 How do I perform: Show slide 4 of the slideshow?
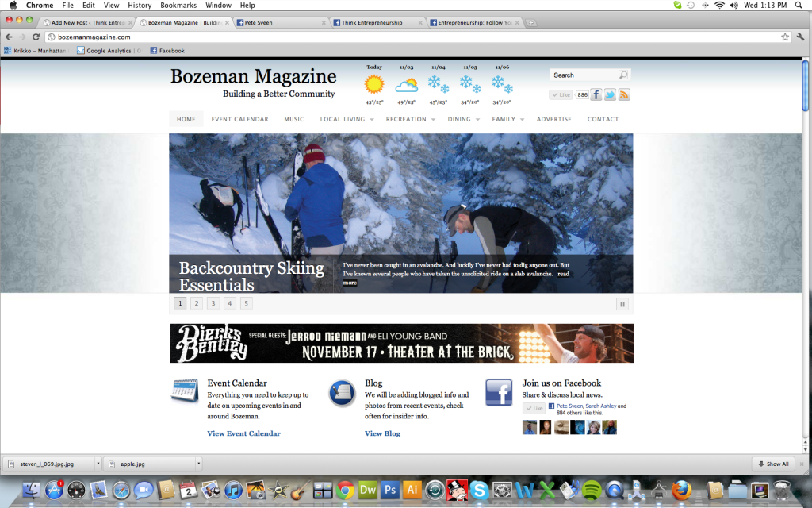230,303
